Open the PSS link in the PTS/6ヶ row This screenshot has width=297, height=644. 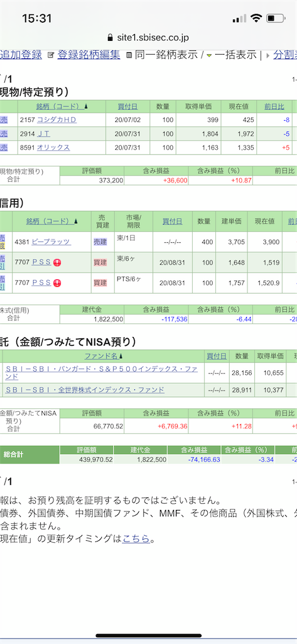41,282
